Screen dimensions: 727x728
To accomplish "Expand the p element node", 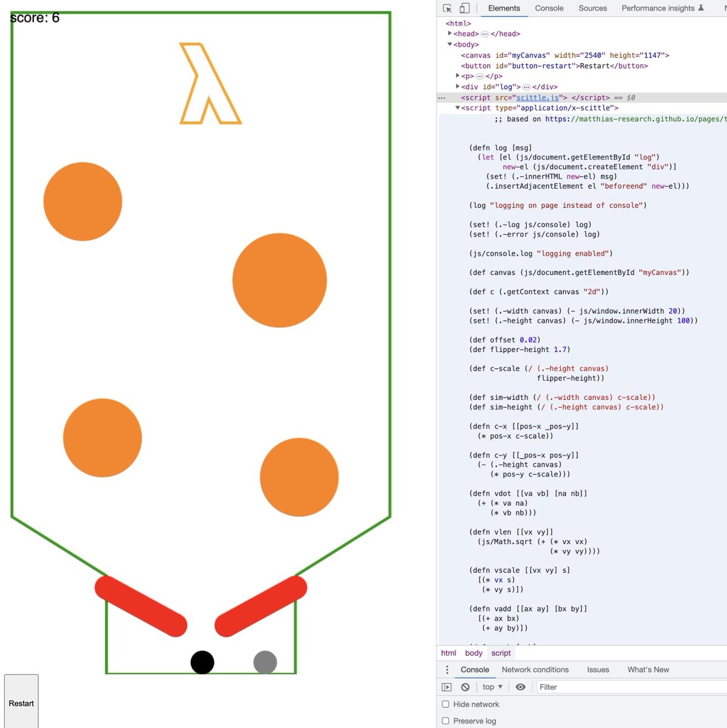I will pyautogui.click(x=458, y=76).
